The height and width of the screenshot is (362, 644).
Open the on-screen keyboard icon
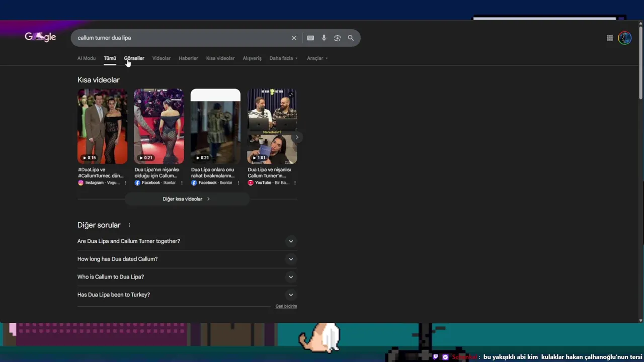tap(310, 38)
